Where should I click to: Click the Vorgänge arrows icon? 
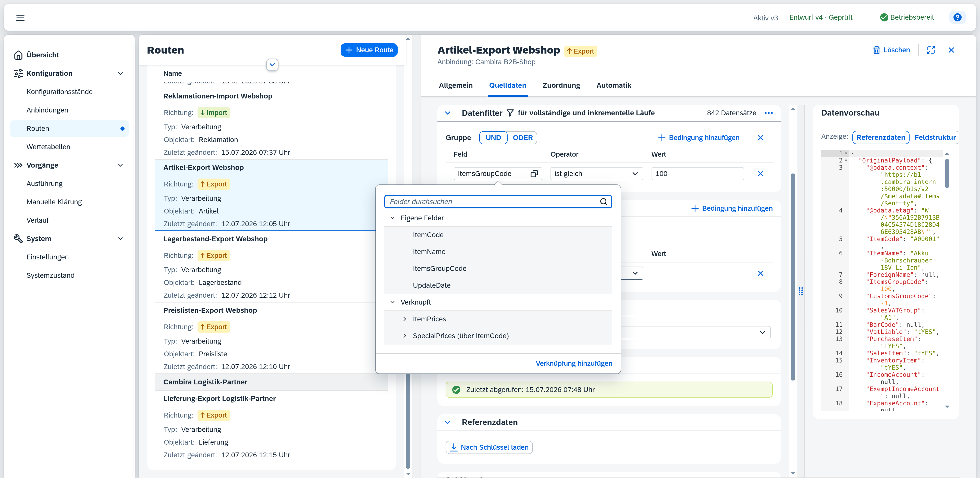pos(18,165)
